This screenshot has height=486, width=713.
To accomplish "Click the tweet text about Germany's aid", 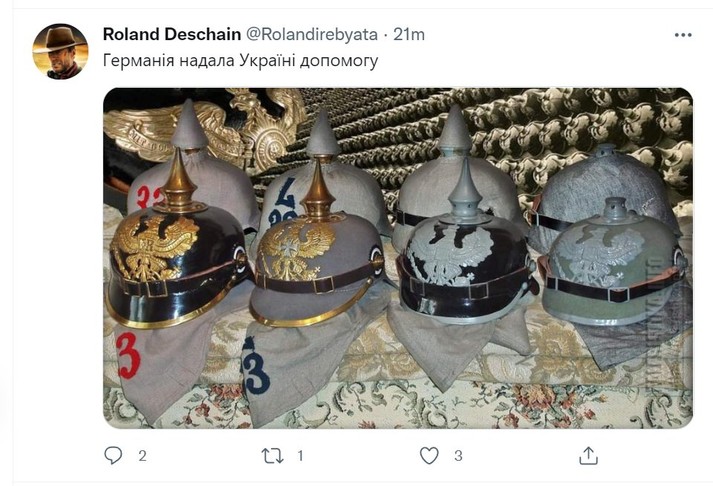I will coord(241,60).
